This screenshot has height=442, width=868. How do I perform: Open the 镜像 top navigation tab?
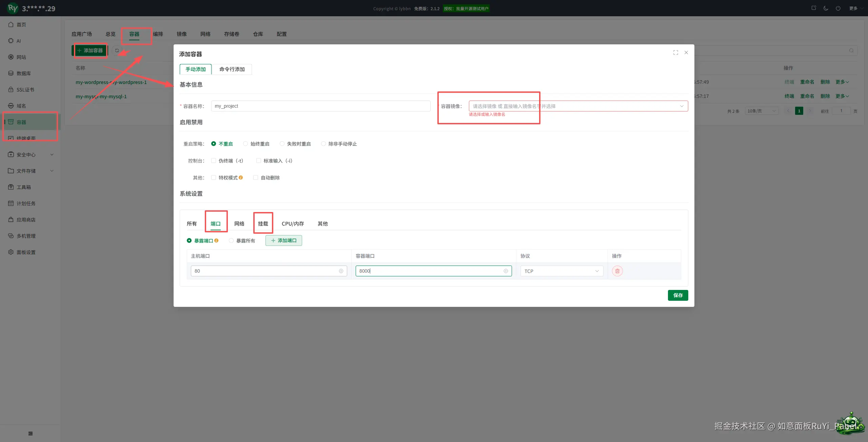(x=182, y=34)
